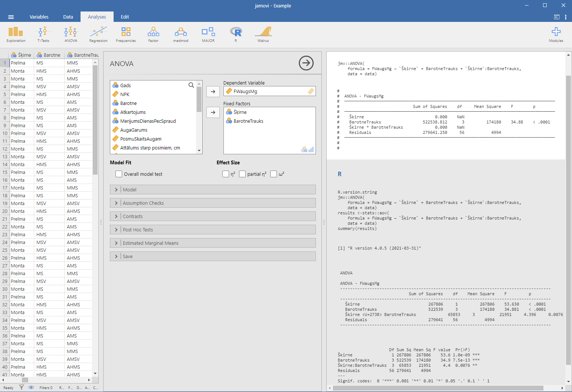
Task: Switch to the Data tab
Action: tap(68, 17)
